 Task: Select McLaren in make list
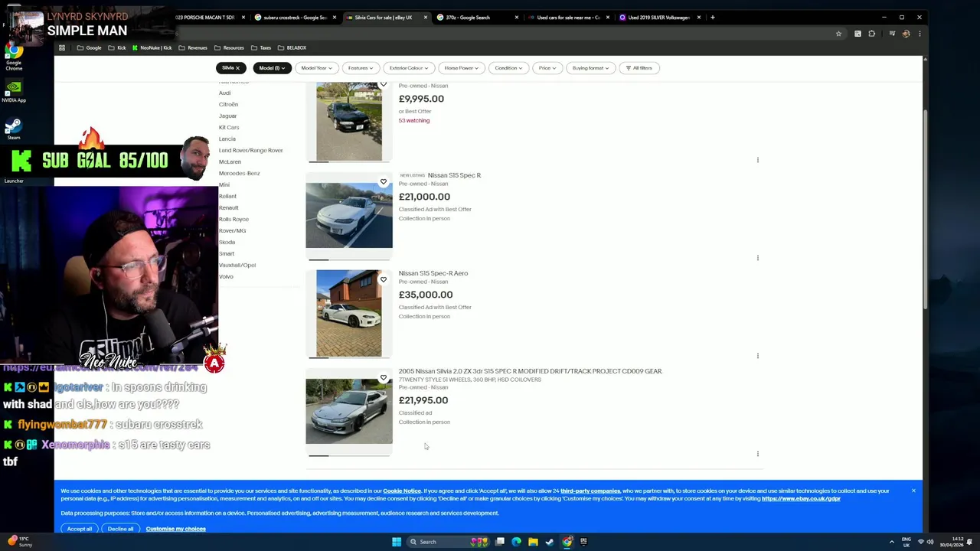coord(230,161)
